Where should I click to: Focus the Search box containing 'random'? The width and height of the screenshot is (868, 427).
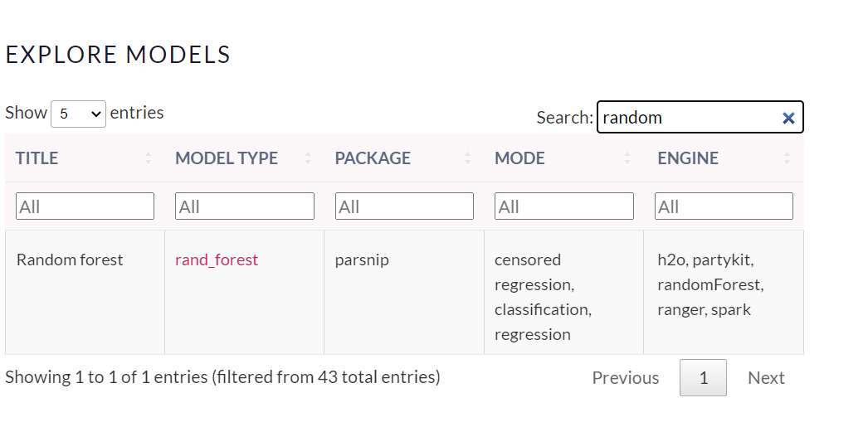(x=687, y=118)
